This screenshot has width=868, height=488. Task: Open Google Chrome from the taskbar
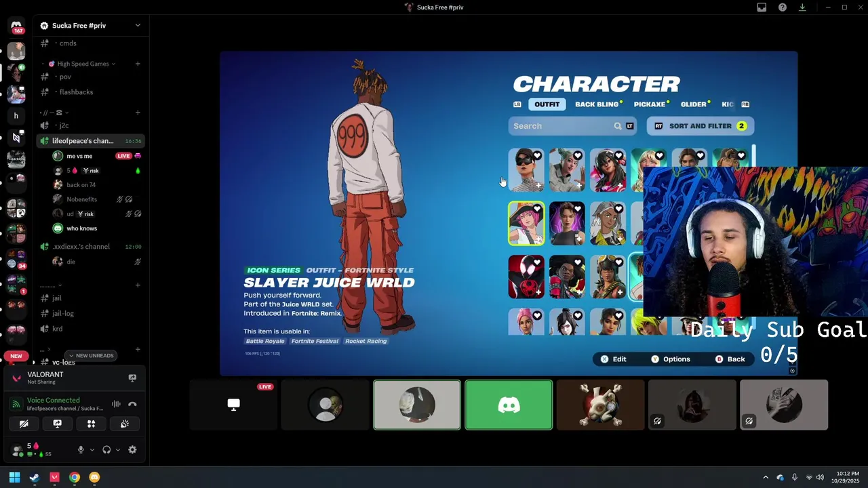(x=75, y=477)
